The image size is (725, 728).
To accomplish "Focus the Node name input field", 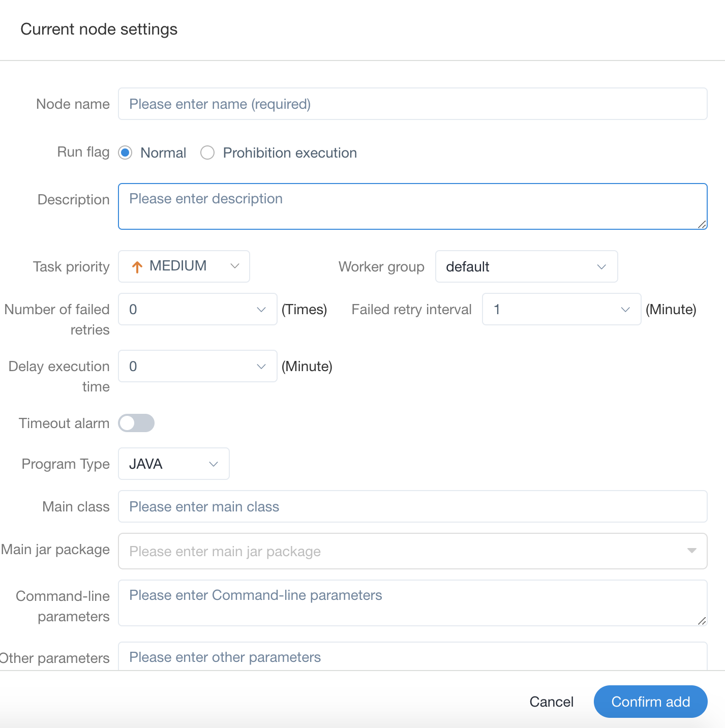I will (x=412, y=104).
